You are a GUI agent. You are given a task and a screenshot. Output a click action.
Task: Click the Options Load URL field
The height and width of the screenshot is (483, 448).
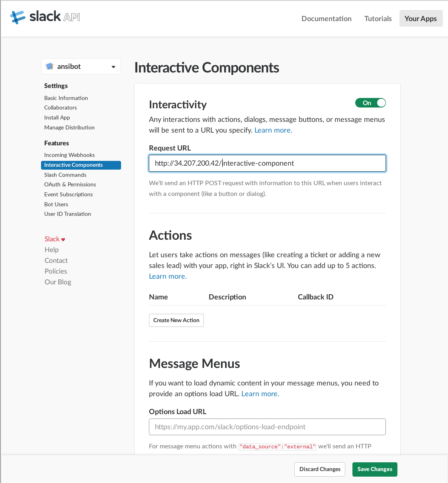pyautogui.click(x=267, y=427)
